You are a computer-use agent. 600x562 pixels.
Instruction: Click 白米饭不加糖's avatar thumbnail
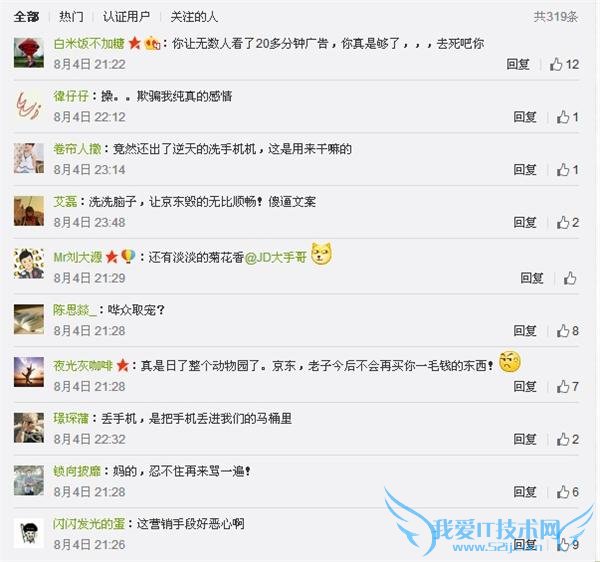[29, 53]
